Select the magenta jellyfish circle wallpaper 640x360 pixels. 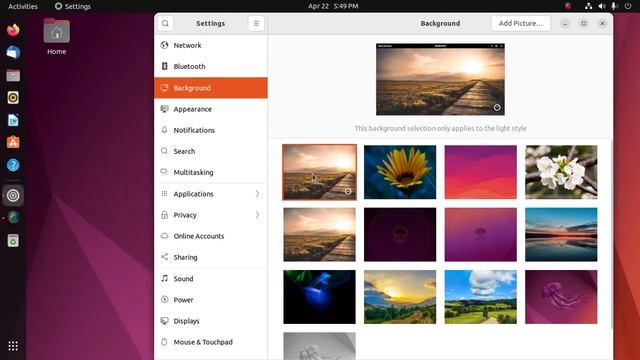click(x=480, y=235)
